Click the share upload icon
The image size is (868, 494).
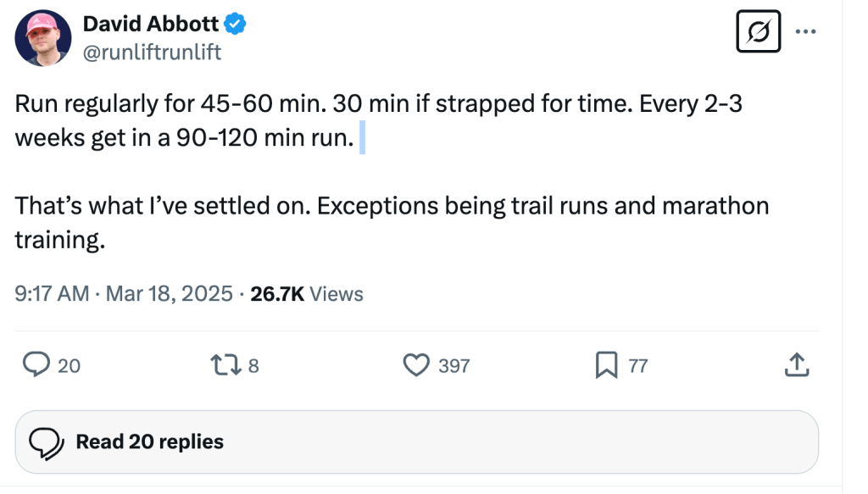pyautogui.click(x=795, y=365)
